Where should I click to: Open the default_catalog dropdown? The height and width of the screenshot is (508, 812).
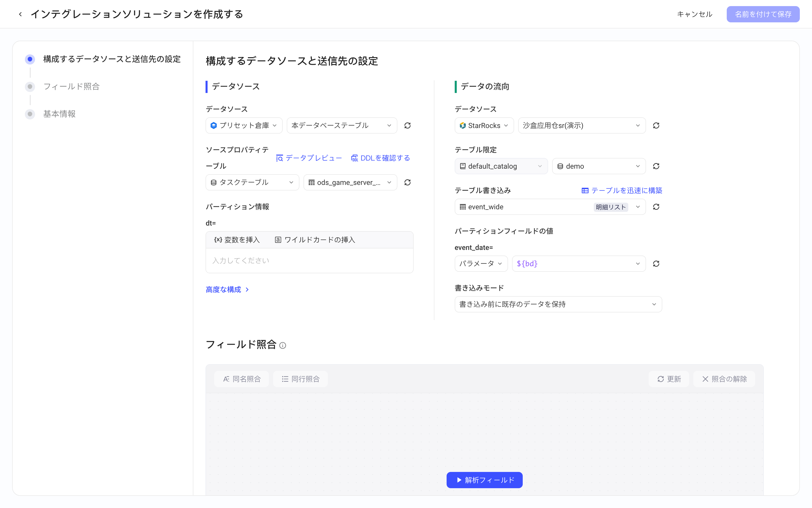click(501, 166)
